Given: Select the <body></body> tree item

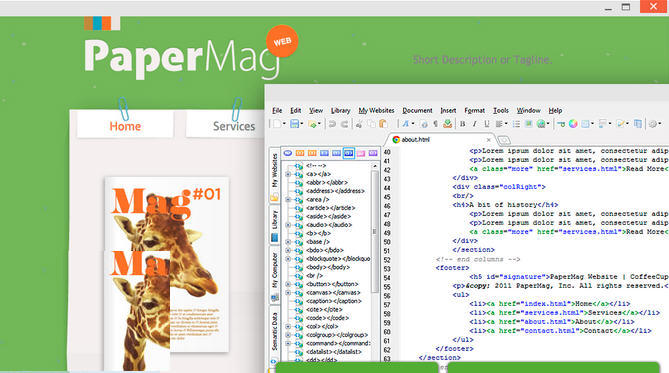Looking at the screenshot, I should pyautogui.click(x=328, y=267).
